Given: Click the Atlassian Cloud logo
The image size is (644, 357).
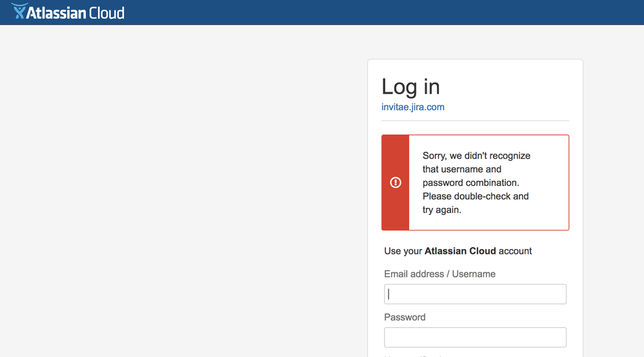Looking at the screenshot, I should click(68, 12).
